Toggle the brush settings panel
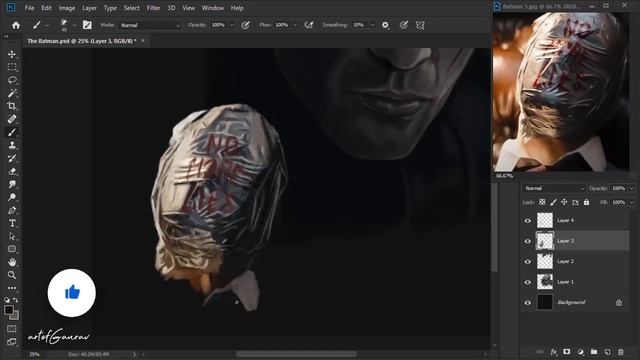Viewport: 640px width, 360px height. 87,25
